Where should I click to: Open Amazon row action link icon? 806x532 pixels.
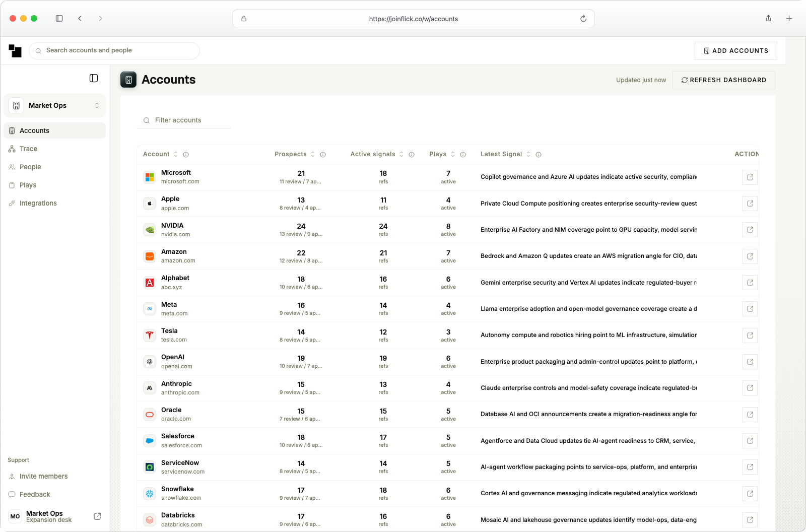(750, 256)
